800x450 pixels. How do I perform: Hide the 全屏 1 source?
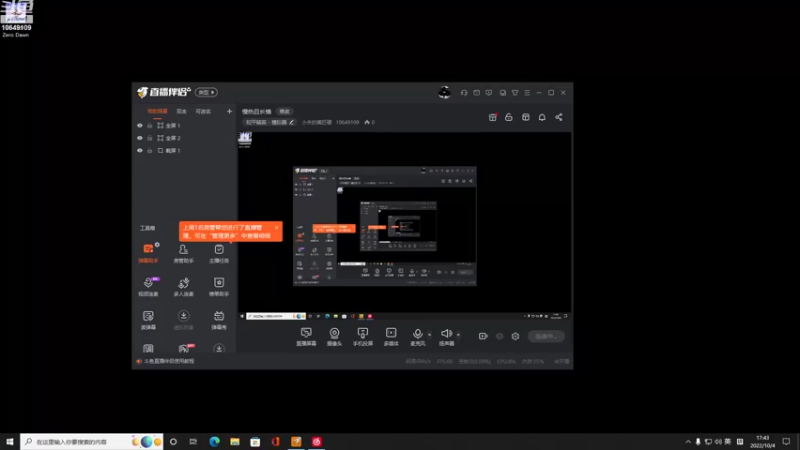pyautogui.click(x=140, y=126)
